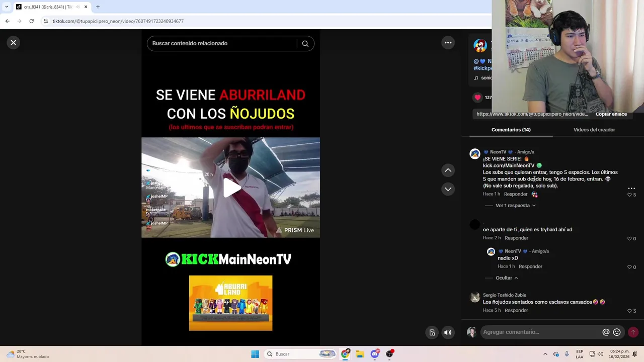Click the NeonTV username on first comment

498,152
